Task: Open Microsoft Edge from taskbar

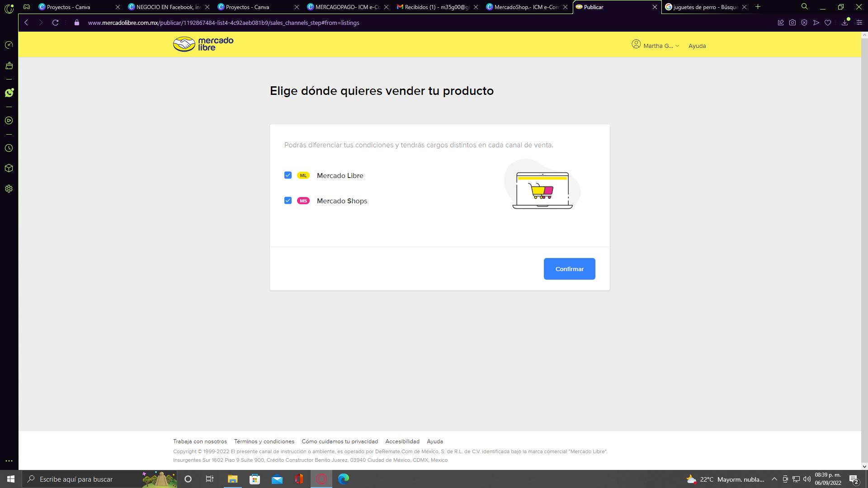Action: [343, 479]
